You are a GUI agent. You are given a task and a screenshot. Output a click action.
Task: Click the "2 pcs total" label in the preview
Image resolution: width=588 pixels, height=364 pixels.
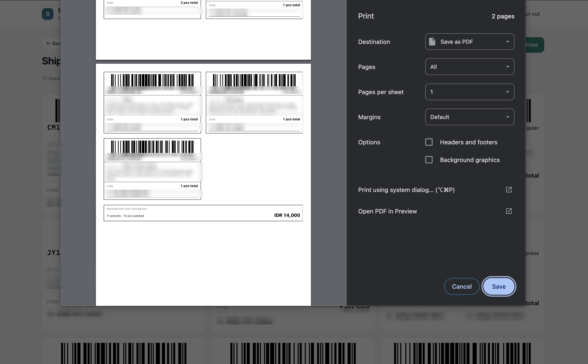point(189,3)
